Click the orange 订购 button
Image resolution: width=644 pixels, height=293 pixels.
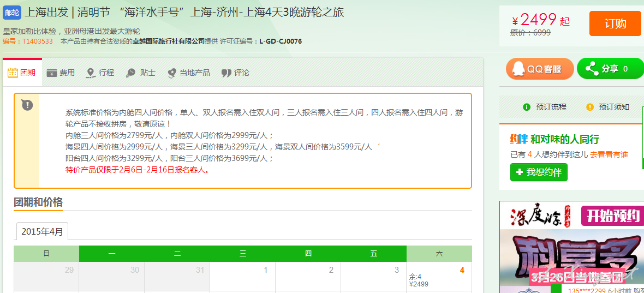pos(615,23)
